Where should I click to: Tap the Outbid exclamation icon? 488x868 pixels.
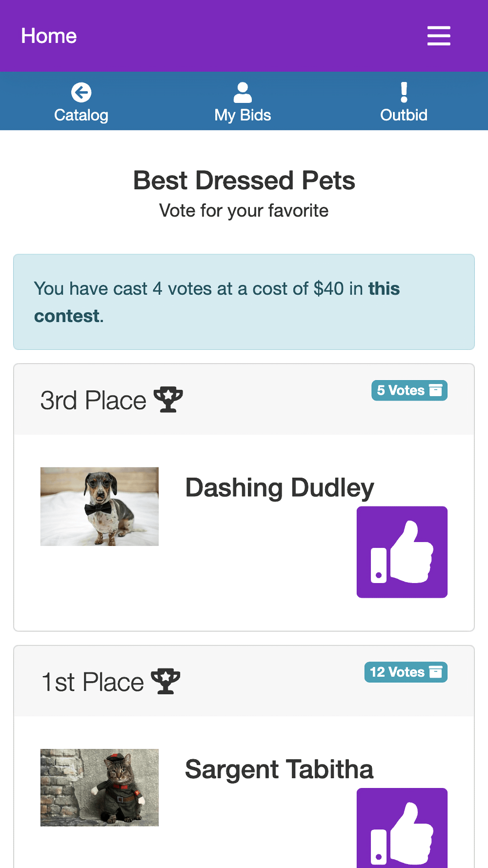tap(404, 92)
